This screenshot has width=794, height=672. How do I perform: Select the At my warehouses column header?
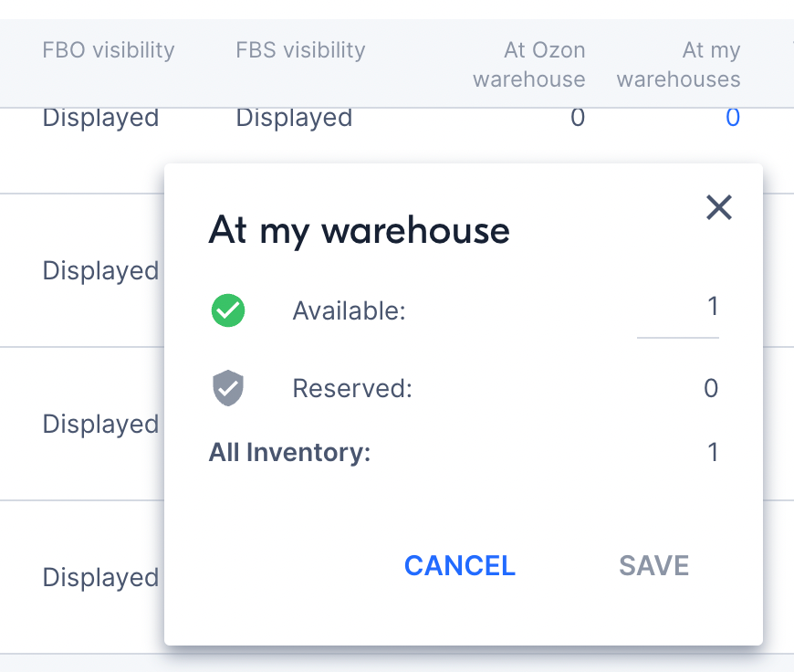coord(679,64)
